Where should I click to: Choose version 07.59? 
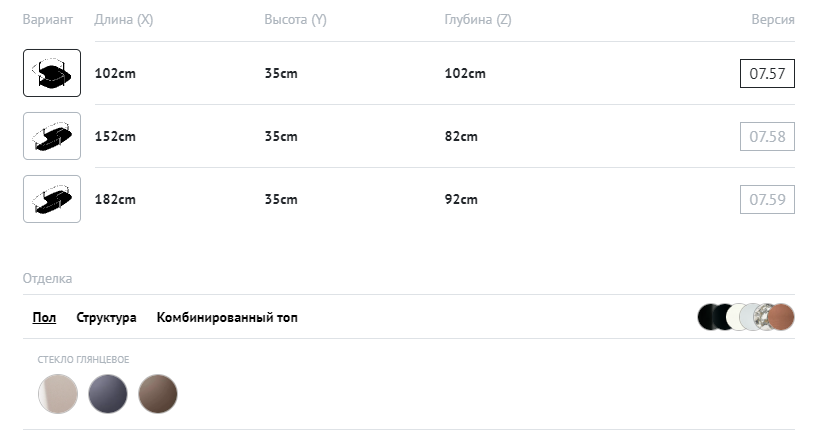click(767, 199)
